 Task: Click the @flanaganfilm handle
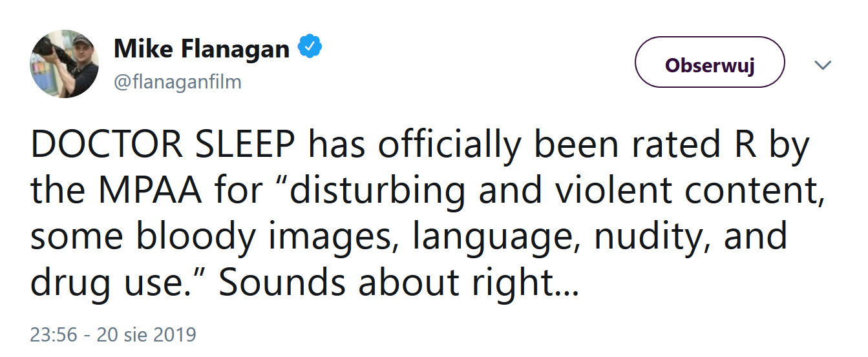tap(177, 82)
